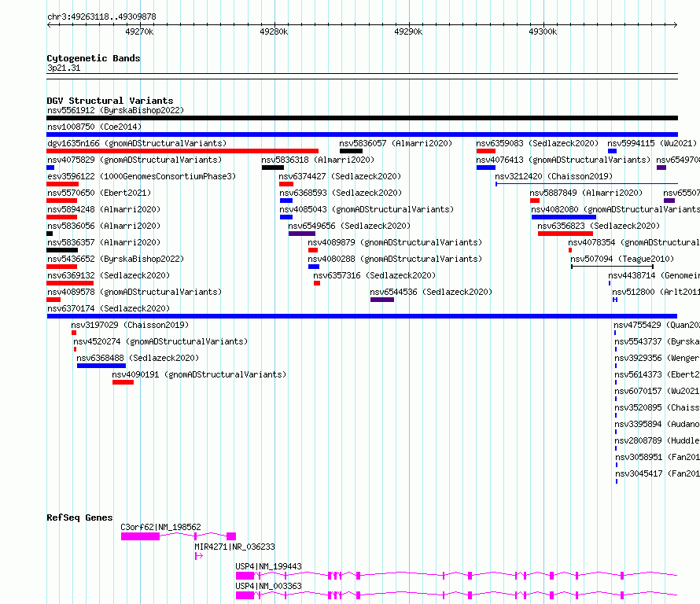The width and height of the screenshot is (700, 604).
Task: Click the nsv507094 (Teague2010) label
Action: pyautogui.click(x=622, y=259)
